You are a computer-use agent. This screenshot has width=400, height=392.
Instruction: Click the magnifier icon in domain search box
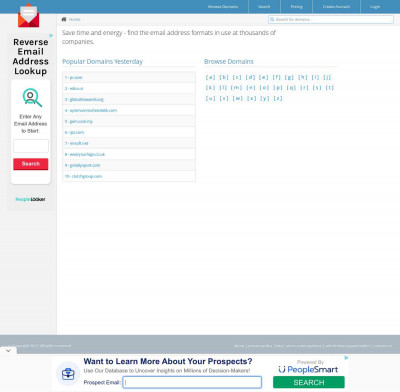272,19
